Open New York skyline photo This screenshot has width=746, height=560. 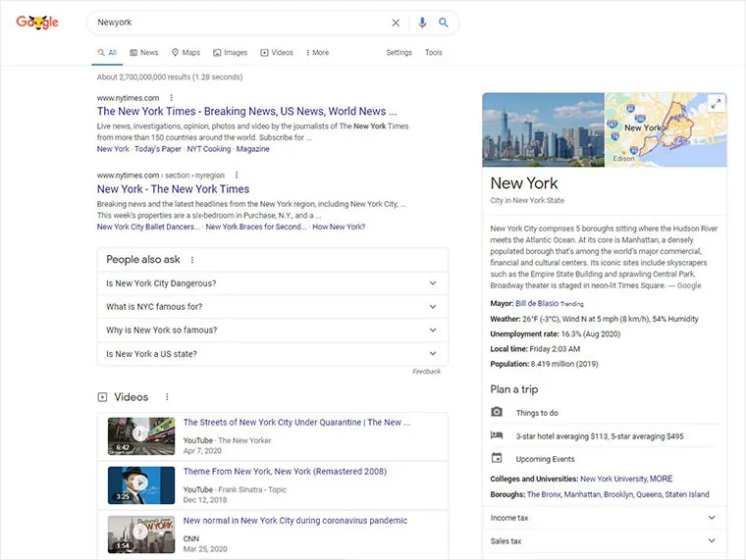coord(544,129)
